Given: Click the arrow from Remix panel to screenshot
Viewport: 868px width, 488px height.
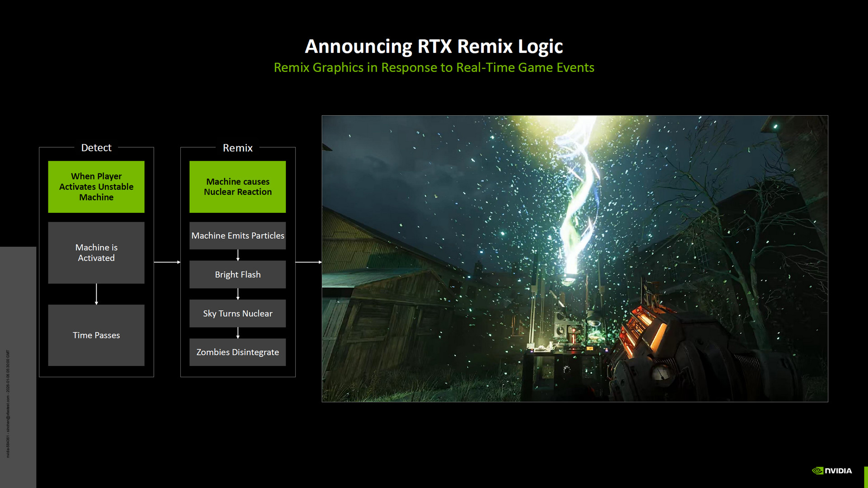Looking at the screenshot, I should click(308, 262).
